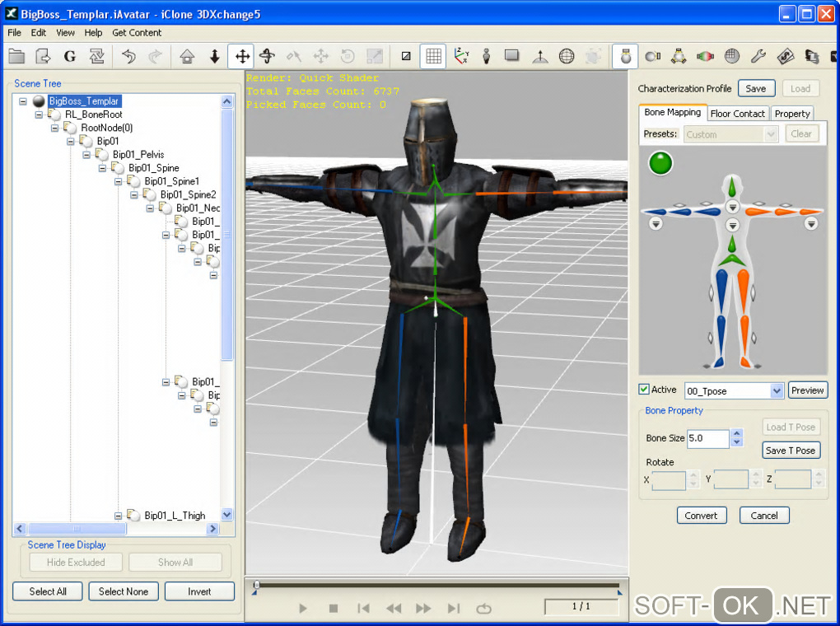Screen dimensions: 840x626
Task: Uncheck the Active checkbox
Action: 644,390
